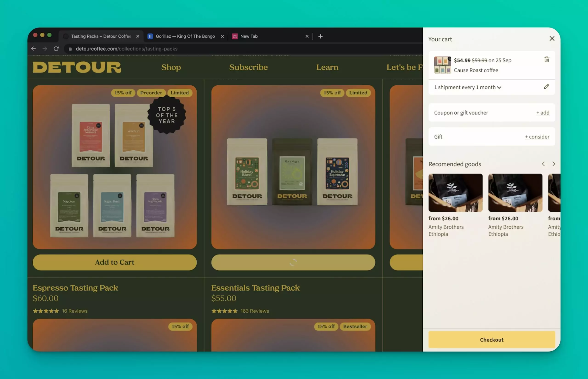This screenshot has width=588, height=379.
Task: View the 16 Reviews link
Action: pyautogui.click(x=75, y=311)
